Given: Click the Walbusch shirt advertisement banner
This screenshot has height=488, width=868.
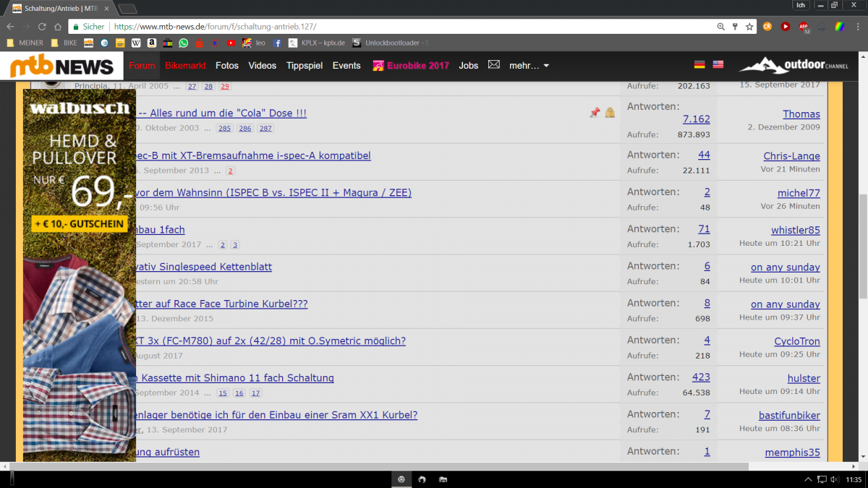Looking at the screenshot, I should tap(80, 275).
